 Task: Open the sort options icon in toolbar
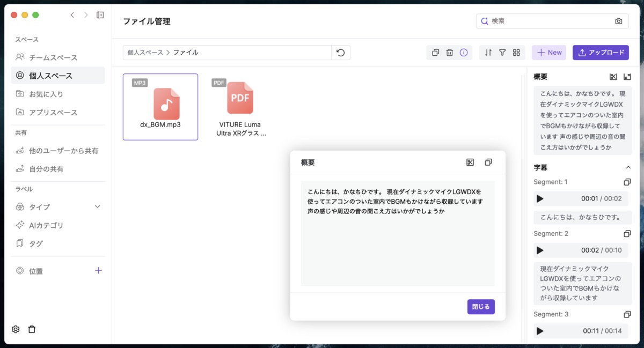pyautogui.click(x=488, y=52)
